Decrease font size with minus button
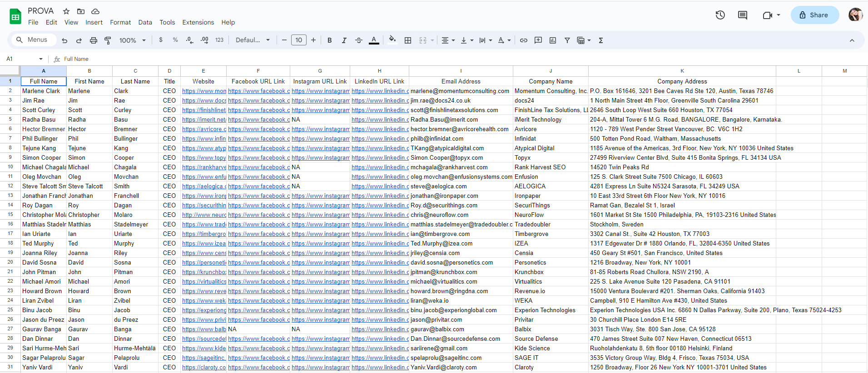This screenshot has height=373, width=868. point(284,40)
